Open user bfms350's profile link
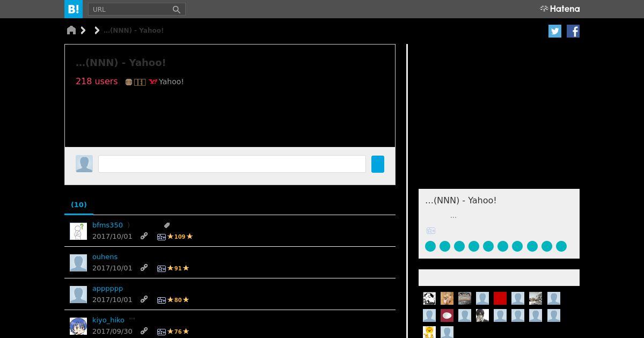644x338 pixels. point(107,225)
